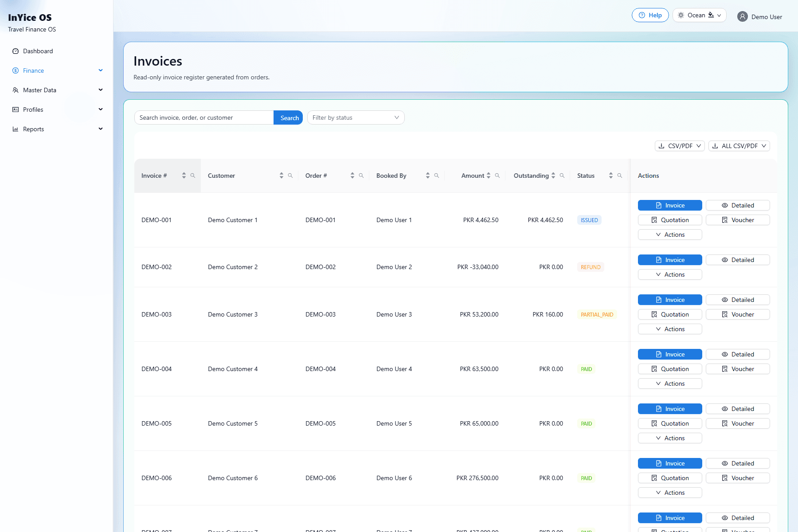Open the Dashboard sidebar item
The image size is (798, 532).
57,51
